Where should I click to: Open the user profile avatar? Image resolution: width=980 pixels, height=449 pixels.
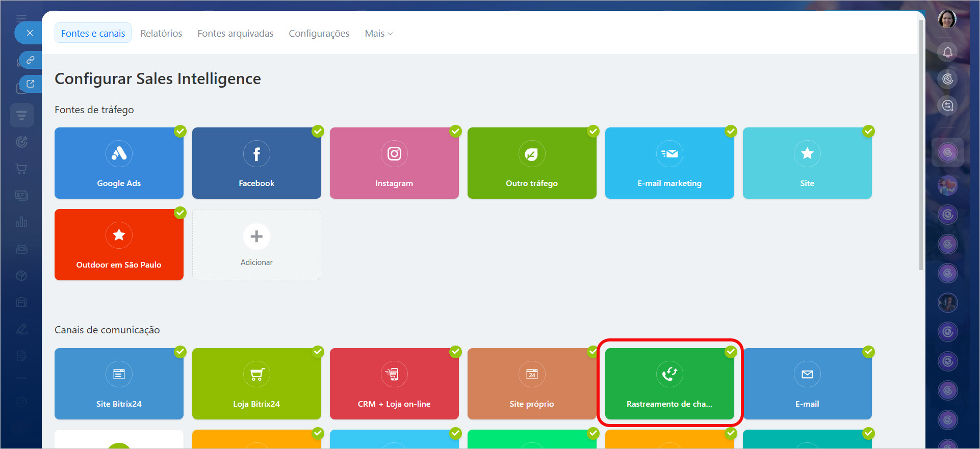947,19
